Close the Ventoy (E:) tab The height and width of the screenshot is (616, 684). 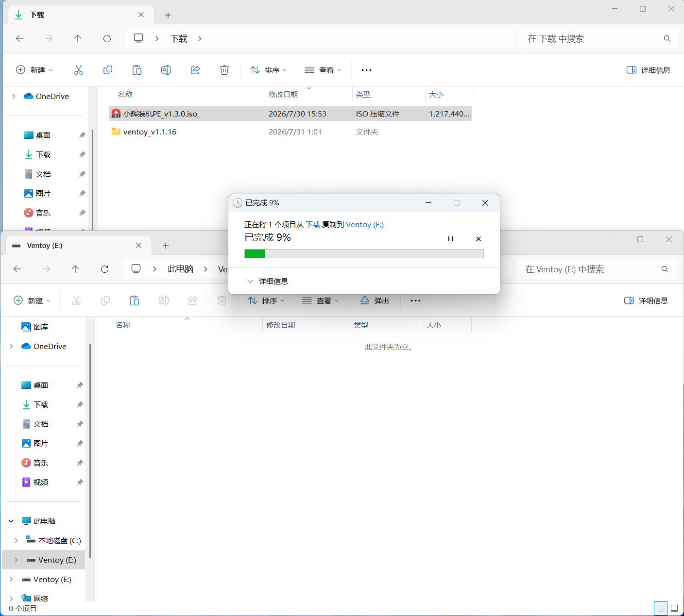138,245
